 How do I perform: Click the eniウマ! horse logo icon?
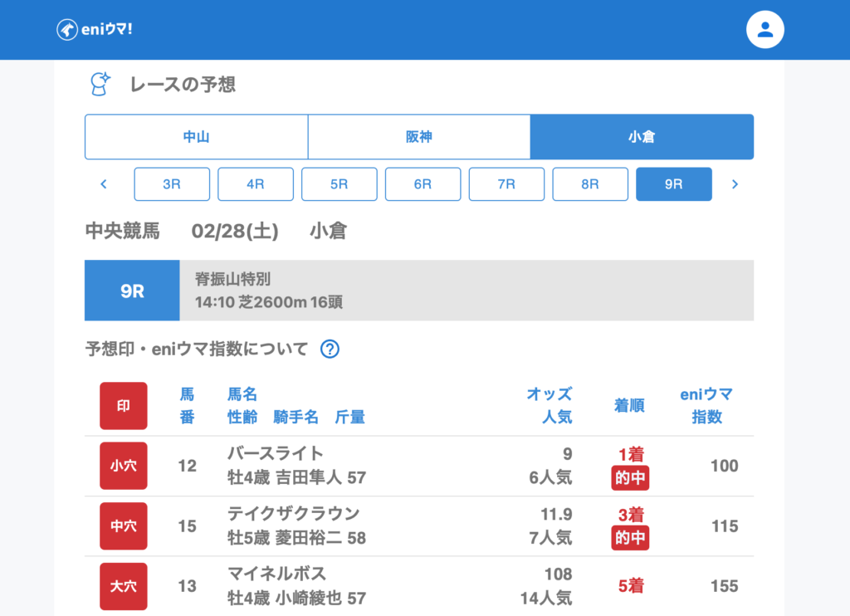[66, 30]
